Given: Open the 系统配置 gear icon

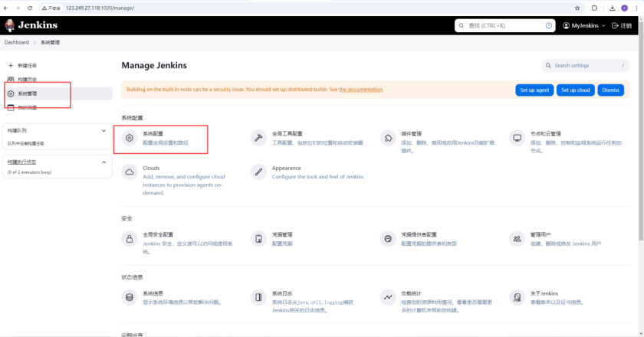Looking at the screenshot, I should [x=130, y=138].
